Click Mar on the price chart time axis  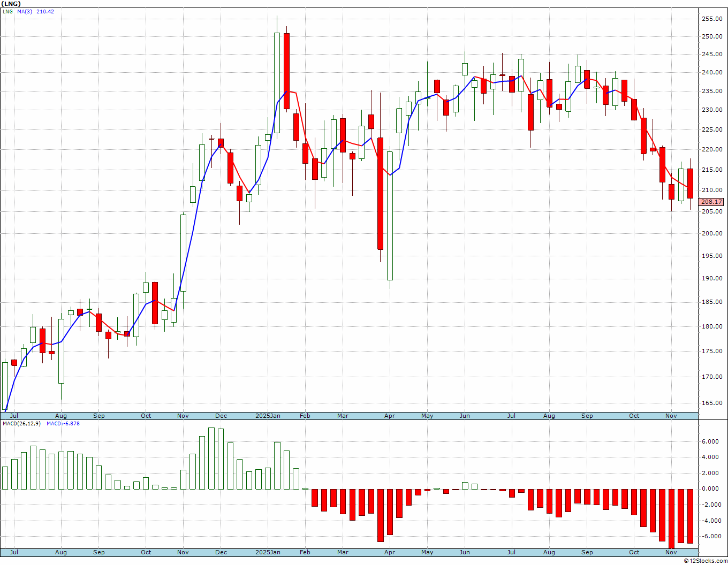coord(343,416)
